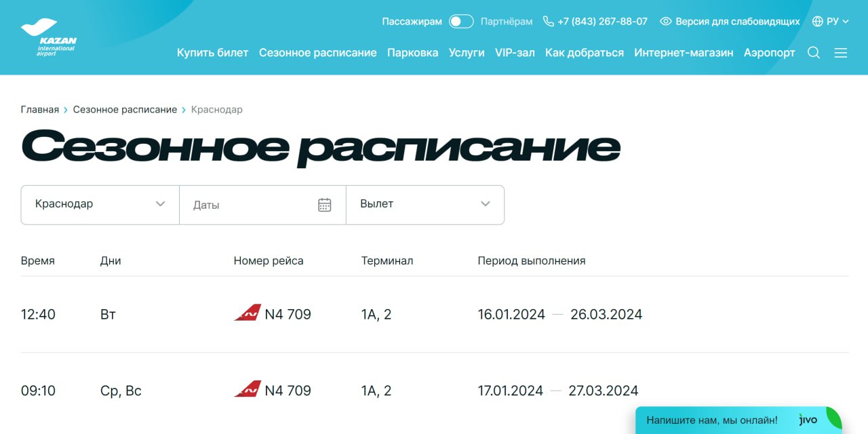868x434 pixels.
Task: Open the site search magnifier icon
Action: click(814, 53)
